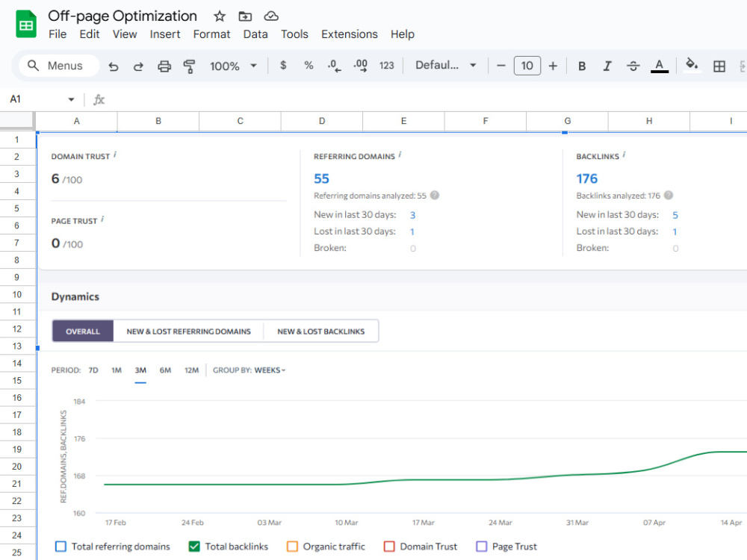Search menus in the Menus box

pos(59,66)
